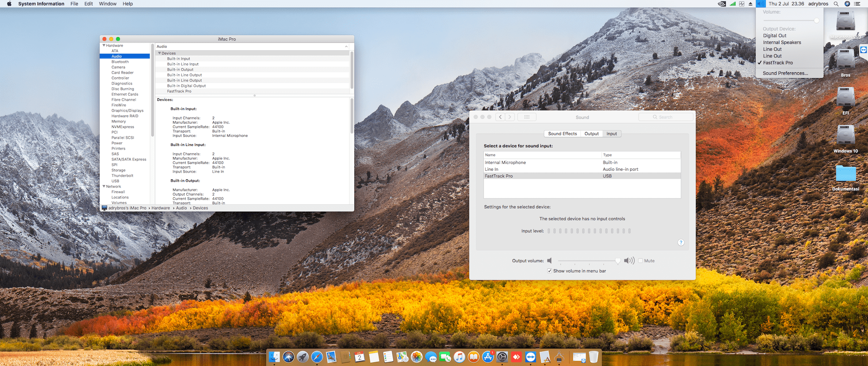868x366 pixels.
Task: Switch to the Output tab
Action: [x=591, y=134]
